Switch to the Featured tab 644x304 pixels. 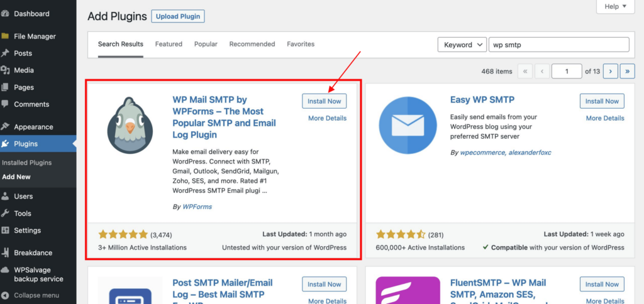pyautogui.click(x=169, y=45)
